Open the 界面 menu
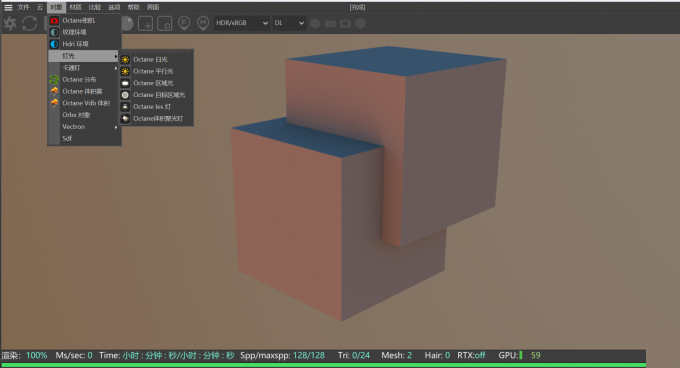The height and width of the screenshot is (368, 680). point(153,7)
